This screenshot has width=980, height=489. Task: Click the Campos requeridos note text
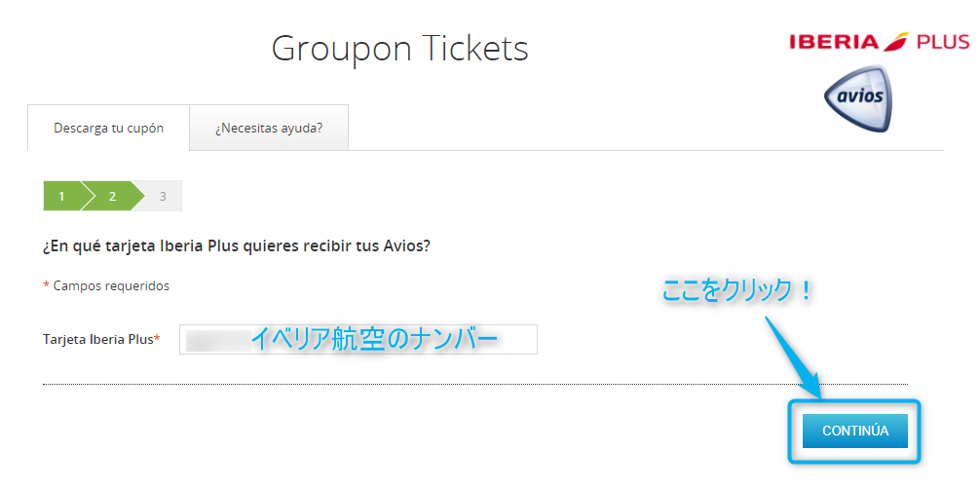(x=111, y=285)
